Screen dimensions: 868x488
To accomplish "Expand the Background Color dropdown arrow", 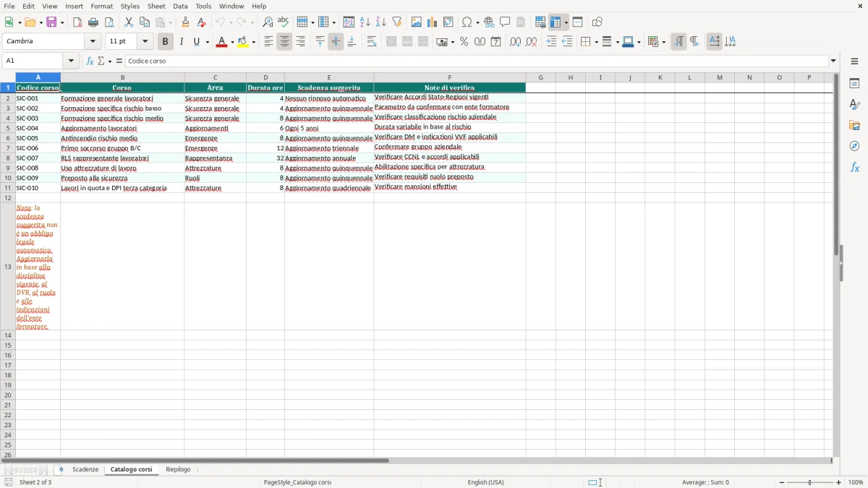I will (x=253, y=42).
